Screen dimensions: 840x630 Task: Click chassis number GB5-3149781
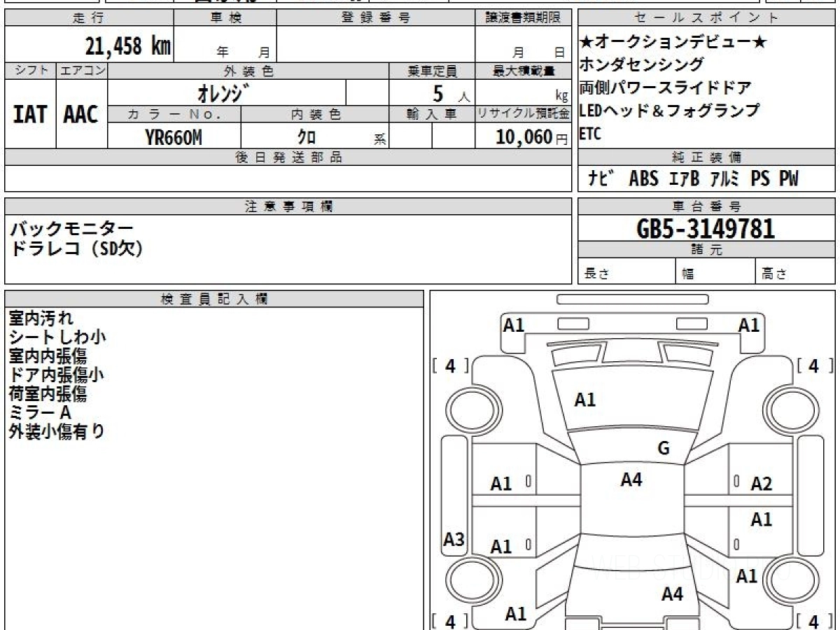click(x=706, y=228)
